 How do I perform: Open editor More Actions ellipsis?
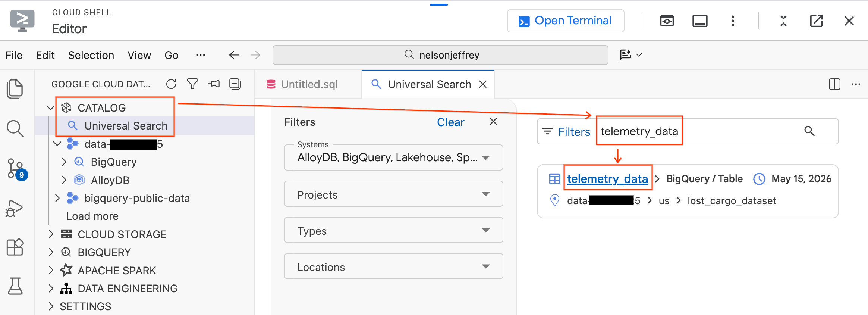856,84
